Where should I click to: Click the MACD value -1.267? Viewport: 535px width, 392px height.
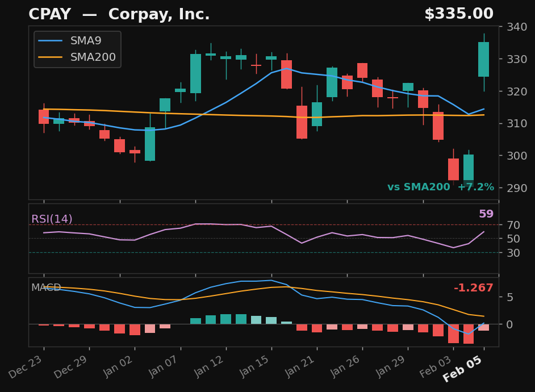tap(474, 287)
